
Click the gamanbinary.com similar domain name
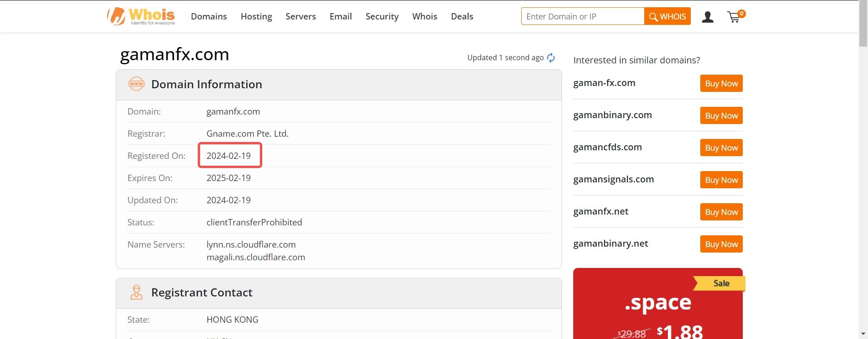tap(613, 115)
